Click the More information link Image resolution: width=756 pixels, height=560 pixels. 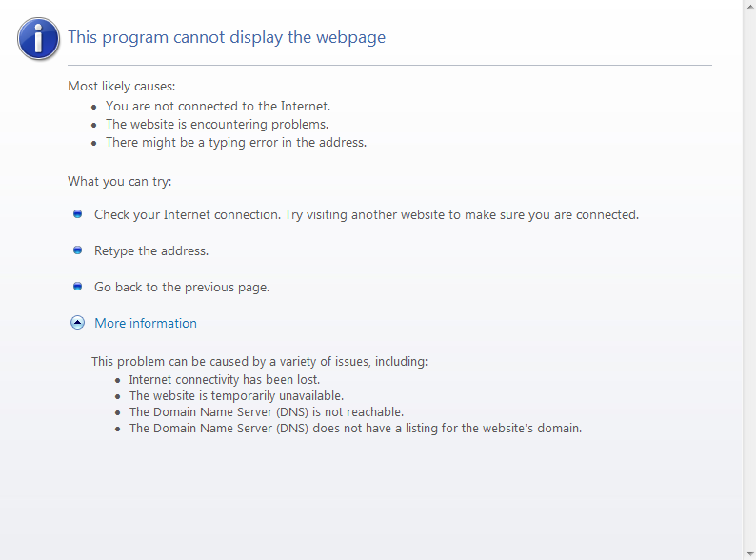click(x=146, y=323)
